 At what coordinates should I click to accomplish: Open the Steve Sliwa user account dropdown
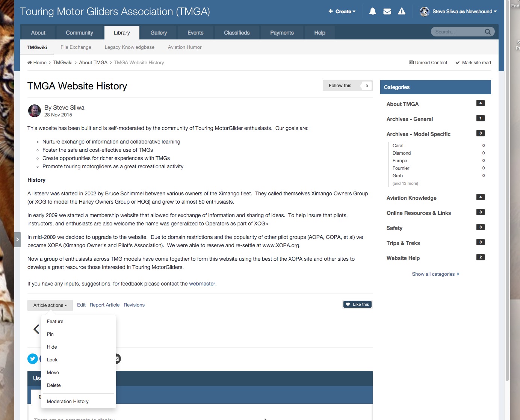click(x=458, y=12)
